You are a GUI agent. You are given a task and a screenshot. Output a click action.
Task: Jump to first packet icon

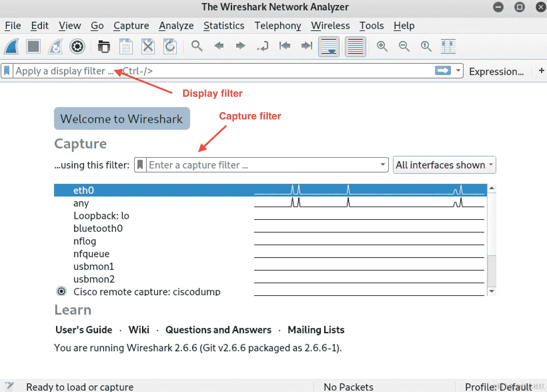[285, 46]
